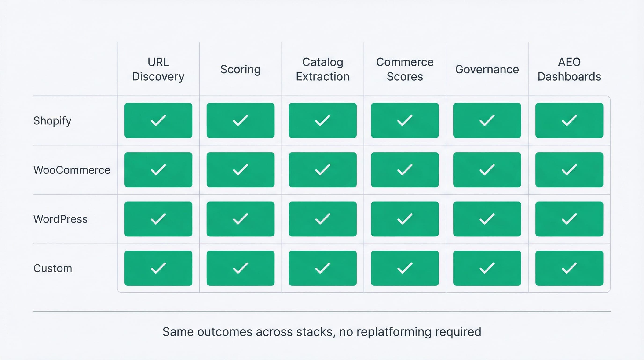Open the Commerce Scores column header

click(x=405, y=69)
